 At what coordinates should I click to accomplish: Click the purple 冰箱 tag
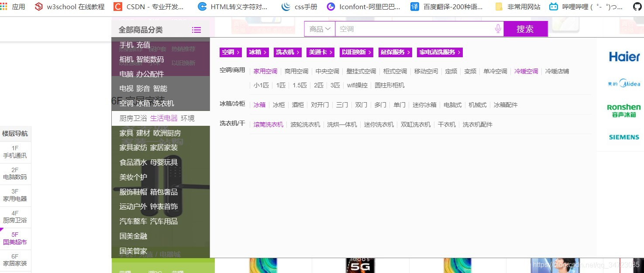click(258, 52)
